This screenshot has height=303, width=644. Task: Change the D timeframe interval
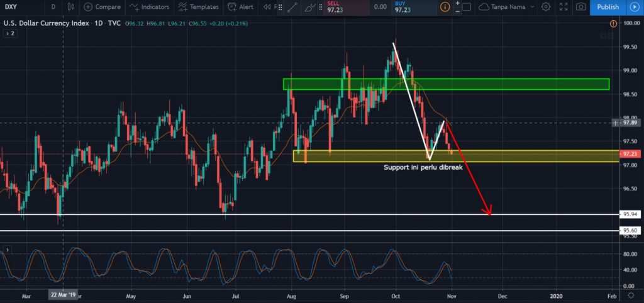(x=53, y=7)
